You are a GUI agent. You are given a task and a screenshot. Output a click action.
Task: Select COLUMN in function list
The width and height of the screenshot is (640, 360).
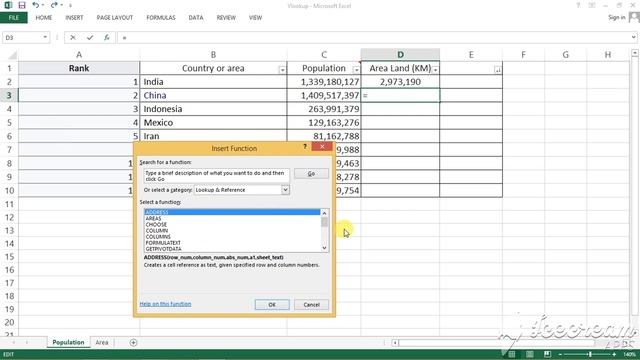(x=232, y=231)
